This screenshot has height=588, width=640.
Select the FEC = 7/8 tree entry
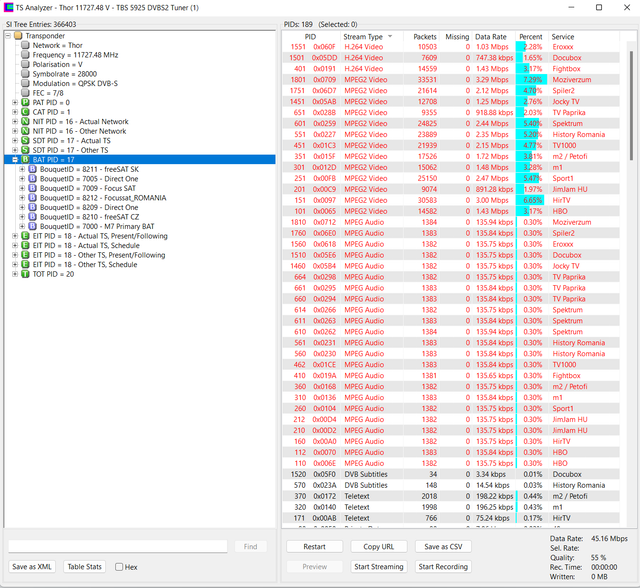coord(48,93)
